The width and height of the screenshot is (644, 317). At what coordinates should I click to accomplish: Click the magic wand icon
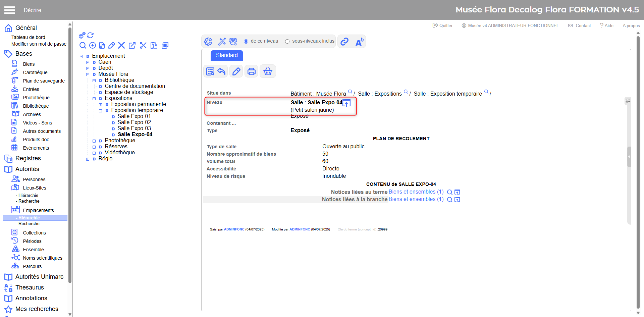[222, 42]
